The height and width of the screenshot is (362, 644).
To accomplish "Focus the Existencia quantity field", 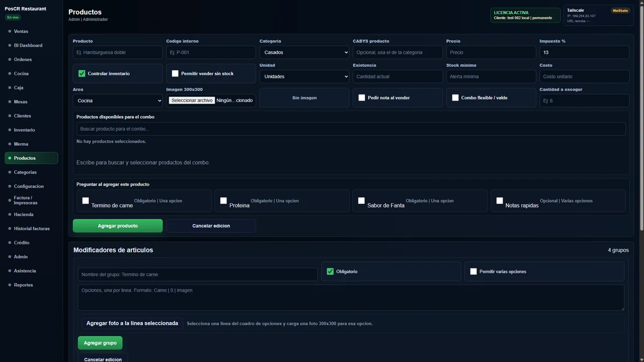I will tap(398, 76).
